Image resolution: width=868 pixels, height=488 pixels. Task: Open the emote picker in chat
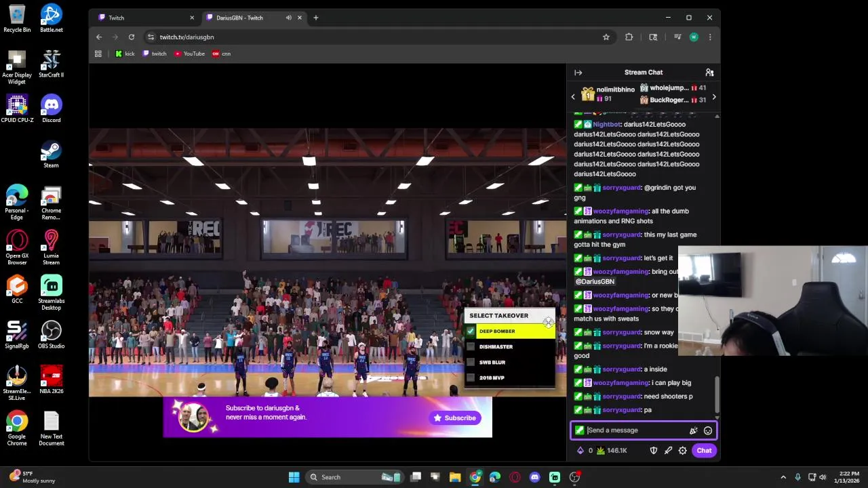[708, 430]
